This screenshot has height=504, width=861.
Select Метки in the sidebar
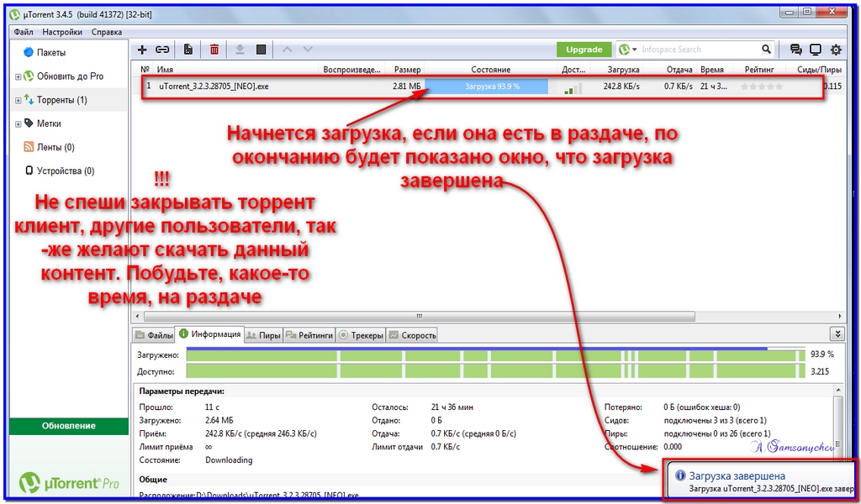(x=48, y=123)
